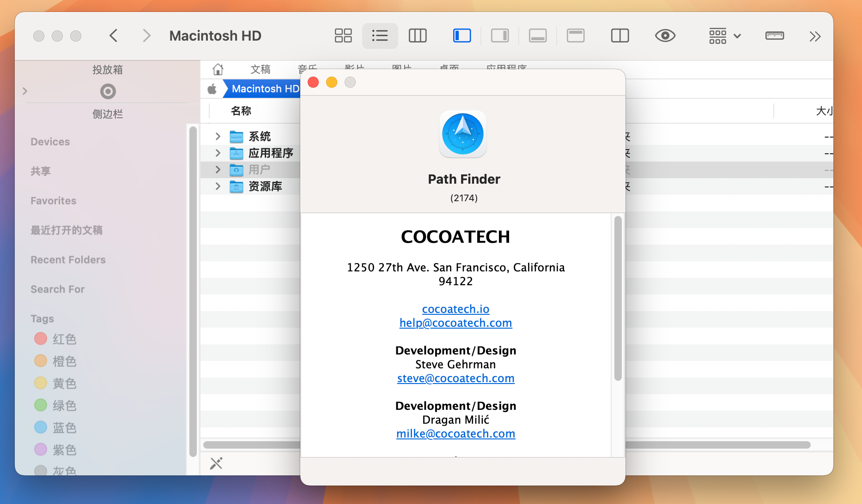Select the 用户 folder icon
Viewport: 862px width, 504px height.
tap(237, 170)
